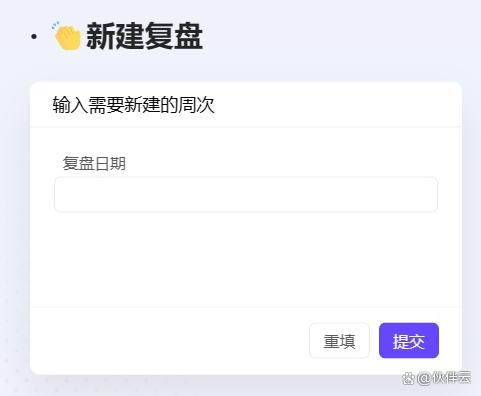Click the characters 新建 in the heading
The height and width of the screenshot is (396, 481).
point(115,36)
